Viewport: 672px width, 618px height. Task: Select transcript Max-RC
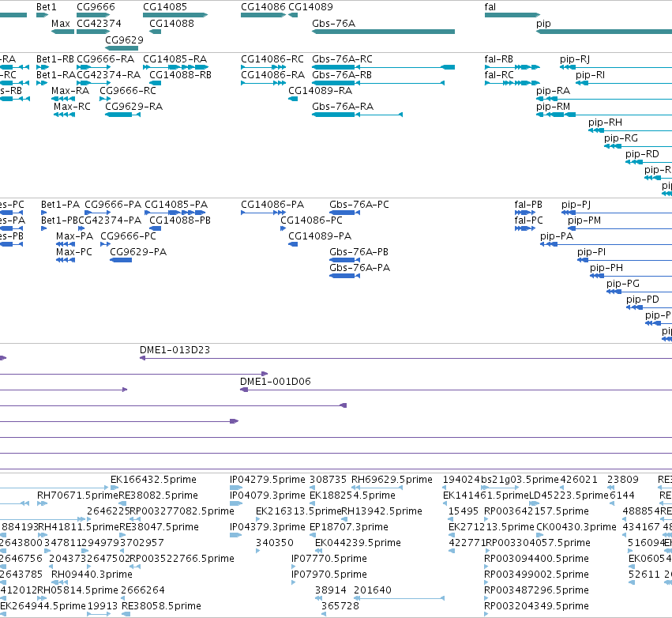(x=72, y=107)
